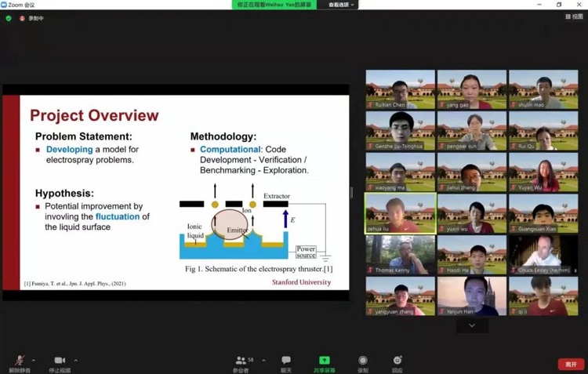588x374 pixels.
Task: Open the Participants panel
Action: coord(241,361)
